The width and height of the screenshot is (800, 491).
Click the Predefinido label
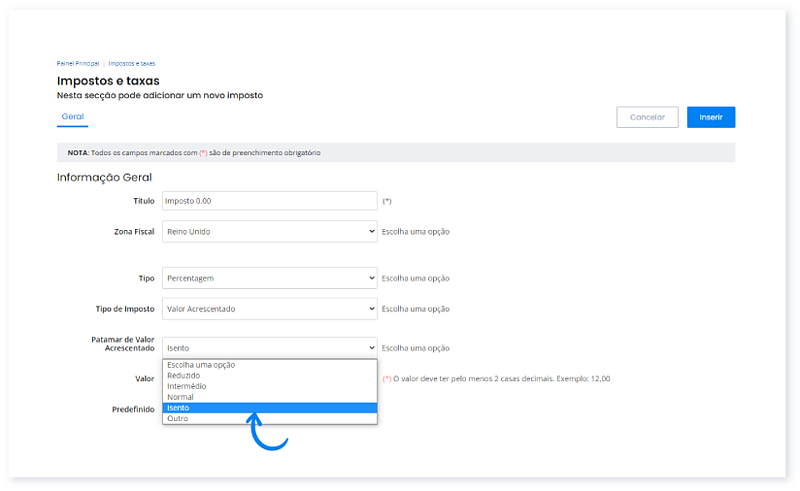[x=133, y=410]
